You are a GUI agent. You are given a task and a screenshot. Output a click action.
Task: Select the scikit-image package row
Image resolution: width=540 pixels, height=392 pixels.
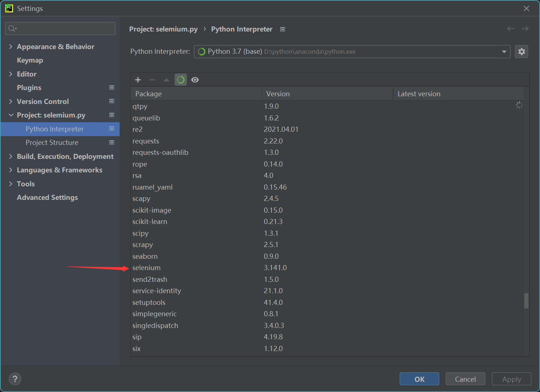327,210
